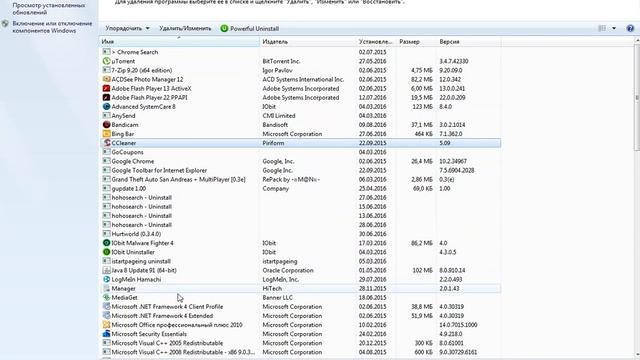Select hohosearch - Uninstall dated 15.06.2016
The image size is (640, 360).
coord(300,207)
